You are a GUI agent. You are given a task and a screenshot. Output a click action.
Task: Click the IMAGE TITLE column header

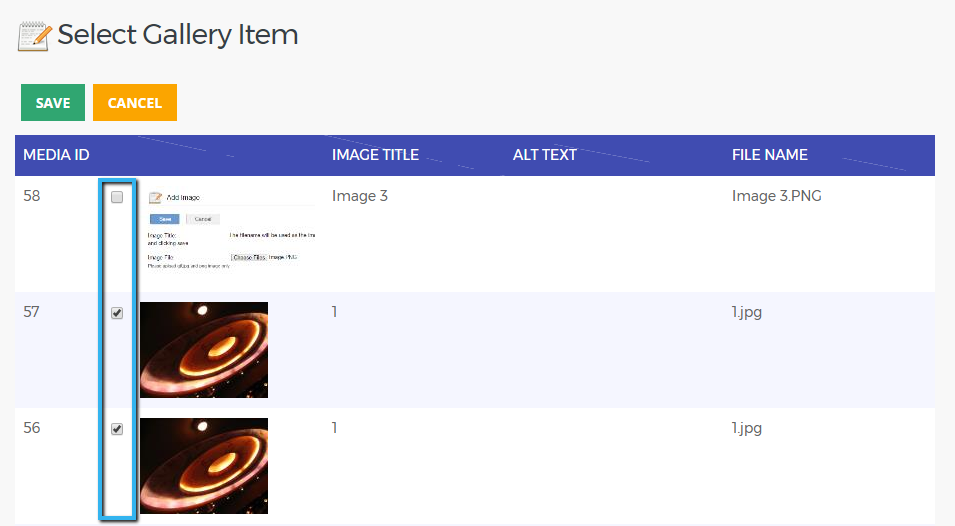point(375,155)
